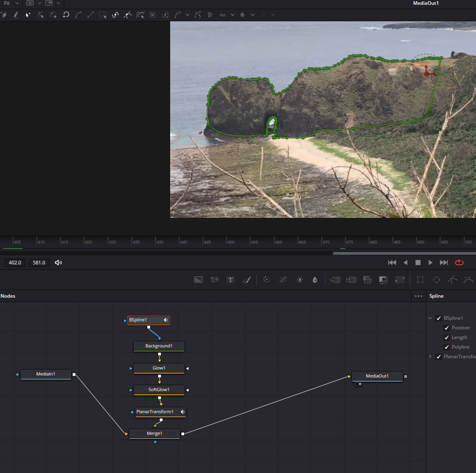Click the Smooth curve tool
The height and width of the screenshot is (473, 476).
pyautogui.click(x=78, y=15)
